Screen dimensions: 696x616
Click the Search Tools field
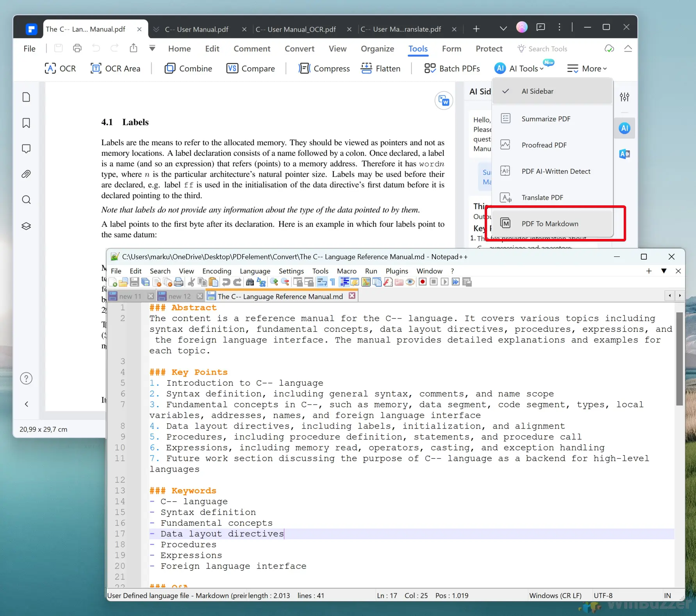pos(548,49)
